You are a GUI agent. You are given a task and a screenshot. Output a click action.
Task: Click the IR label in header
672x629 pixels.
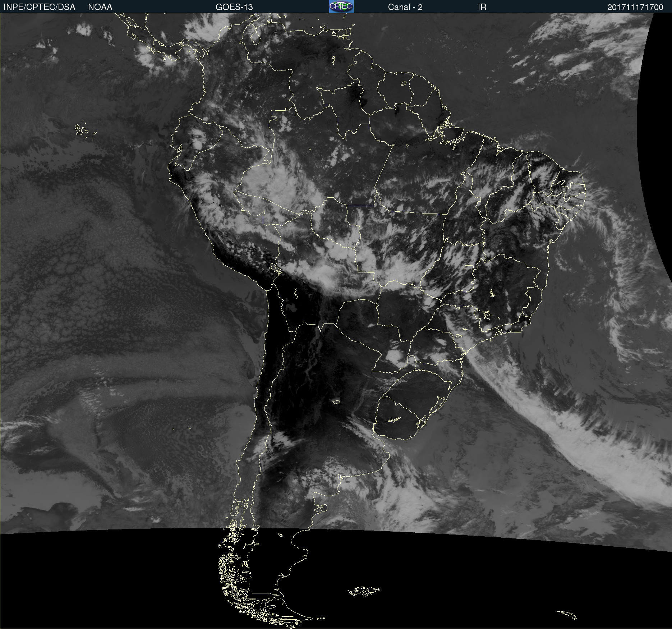point(482,7)
